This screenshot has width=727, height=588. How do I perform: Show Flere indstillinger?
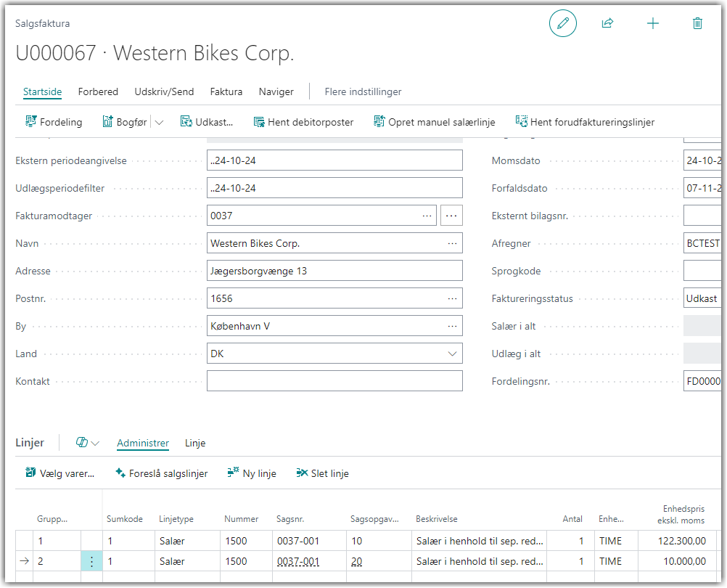point(363,91)
